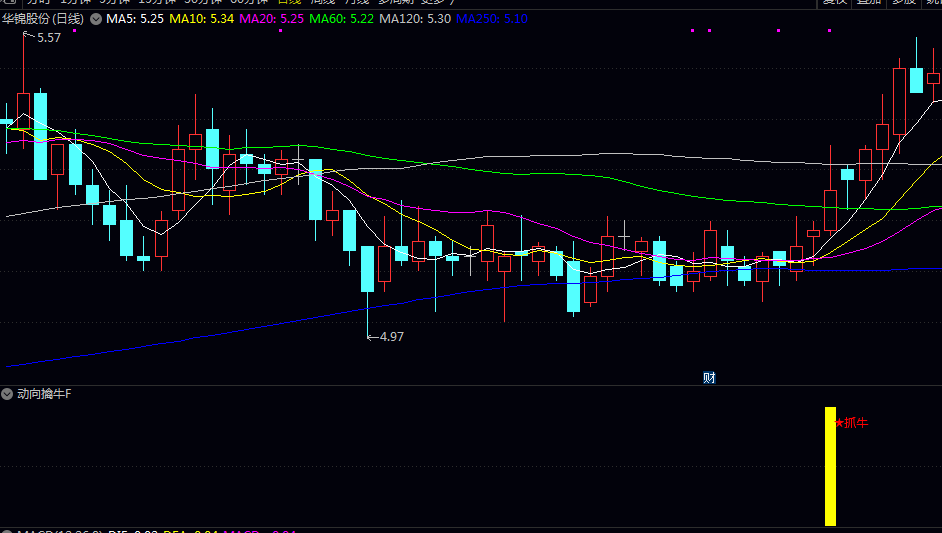Screen dimensions: 942x533
Task: Collapse the 动向擒牛F indicator panel arrow
Action: click(8, 394)
